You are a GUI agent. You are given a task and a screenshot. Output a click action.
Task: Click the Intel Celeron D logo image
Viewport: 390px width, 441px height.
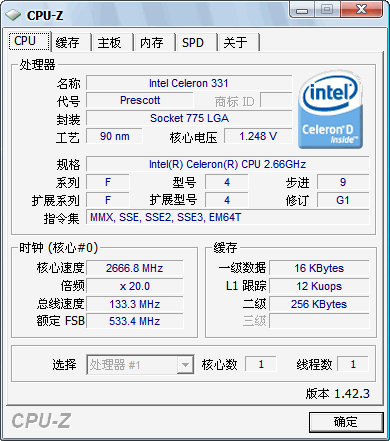pyautogui.click(x=330, y=110)
